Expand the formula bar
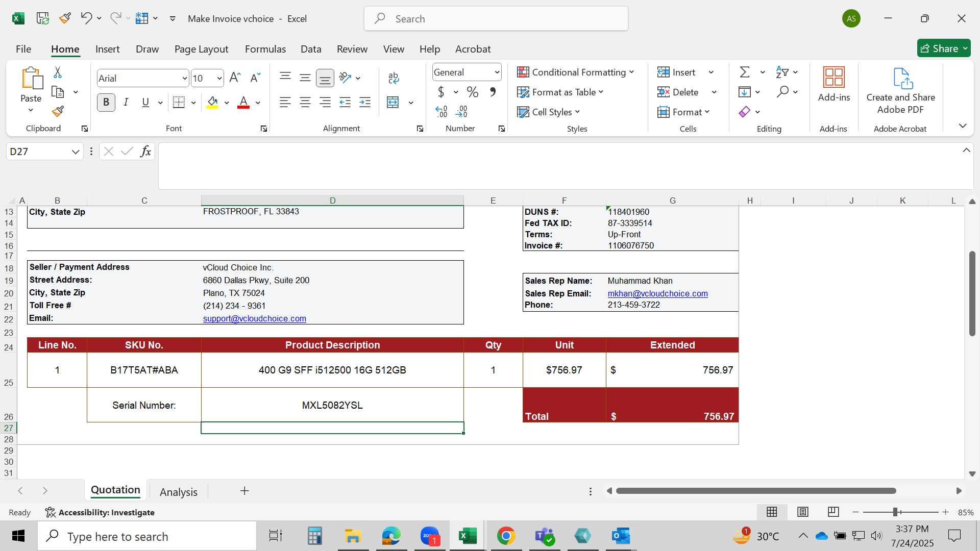This screenshot has width=980, height=551. pos(966,151)
